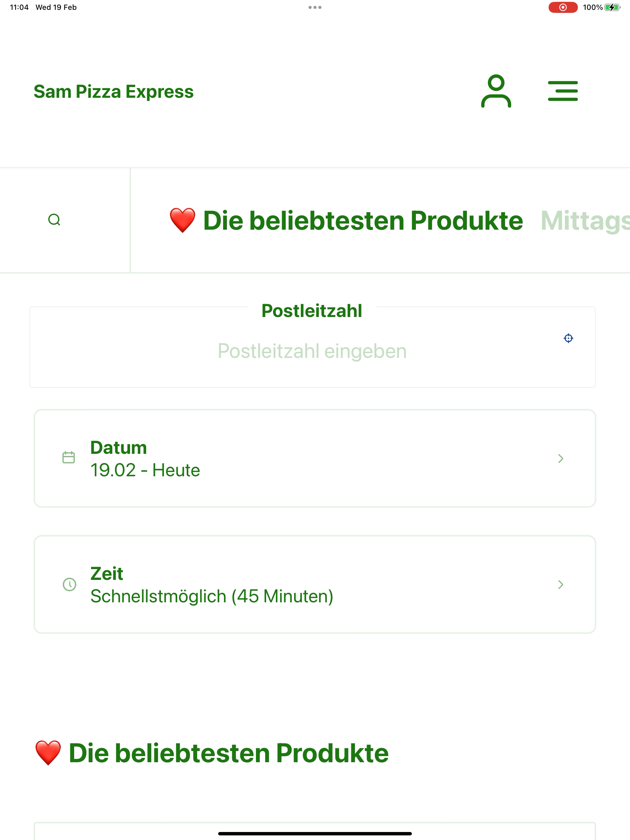
Task: Open the hamburger menu icon
Action: coord(563,91)
